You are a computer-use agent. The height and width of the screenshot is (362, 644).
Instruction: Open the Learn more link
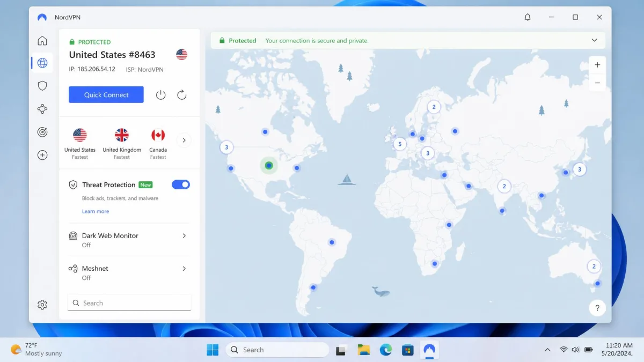coord(96,211)
